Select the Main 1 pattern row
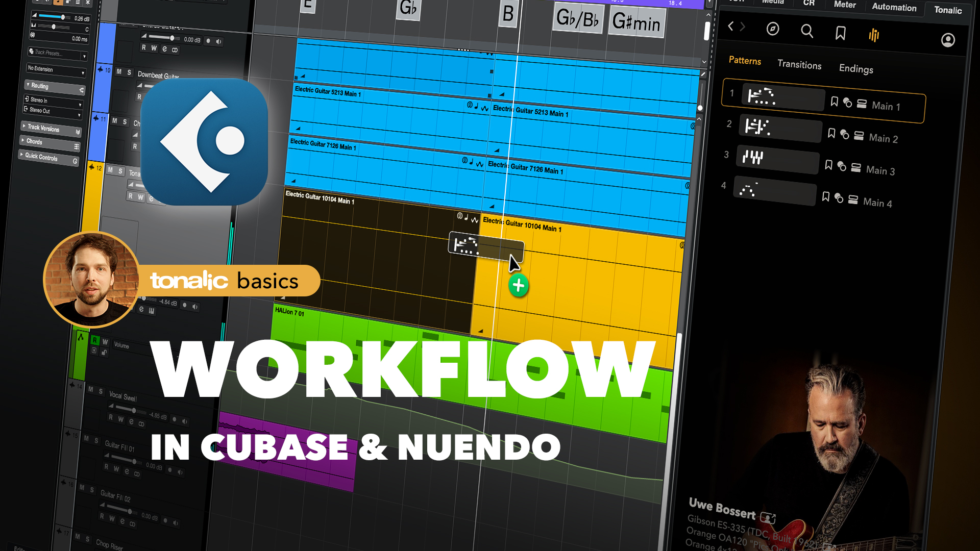980x551 pixels. [823, 101]
